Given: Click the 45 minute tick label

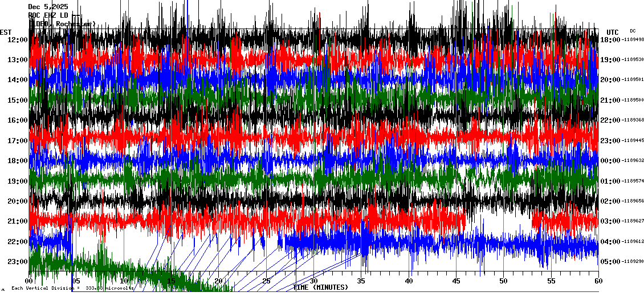Looking at the screenshot, I should (x=456, y=281).
